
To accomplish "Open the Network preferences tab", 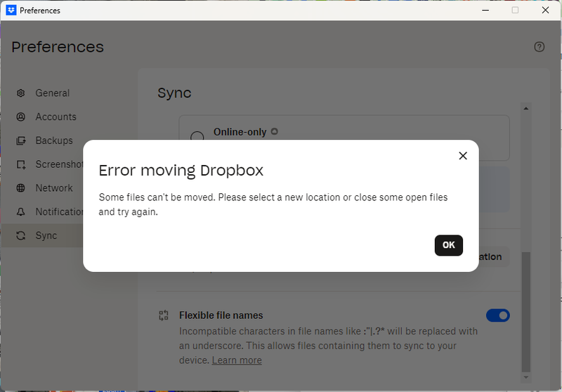I will coord(42,188).
